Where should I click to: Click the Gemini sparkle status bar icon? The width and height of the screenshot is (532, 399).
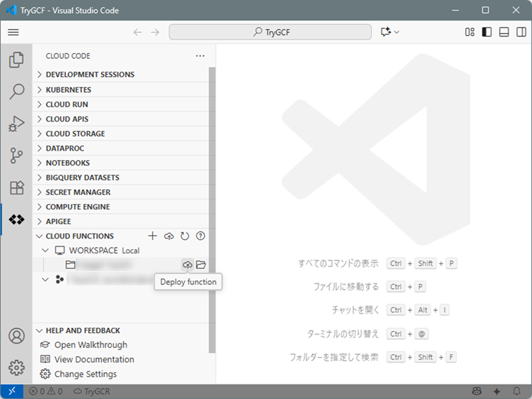497,392
